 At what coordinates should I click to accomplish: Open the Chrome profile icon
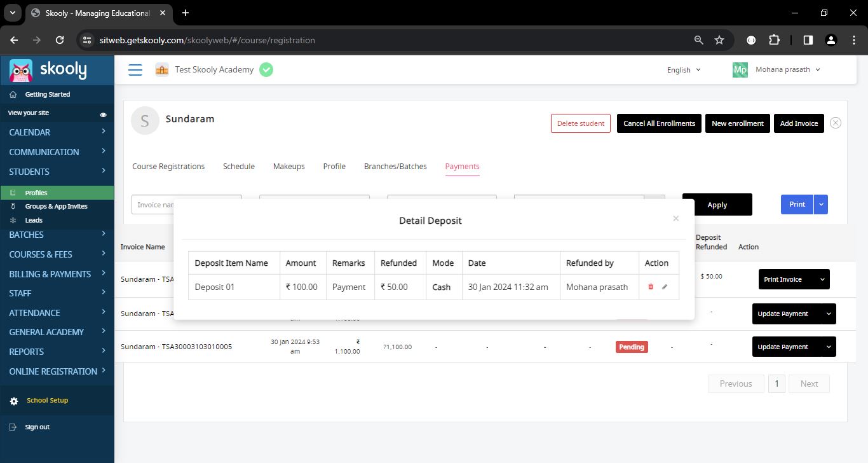tap(831, 40)
